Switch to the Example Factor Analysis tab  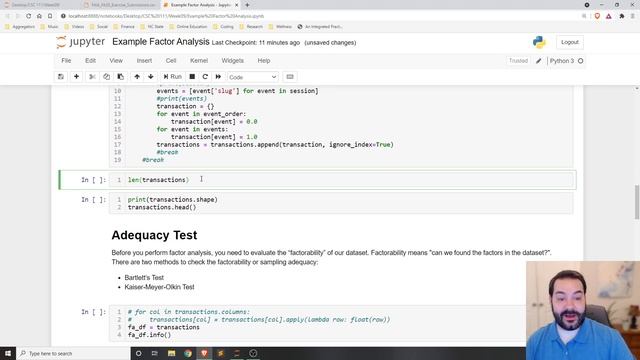(x=200, y=5)
